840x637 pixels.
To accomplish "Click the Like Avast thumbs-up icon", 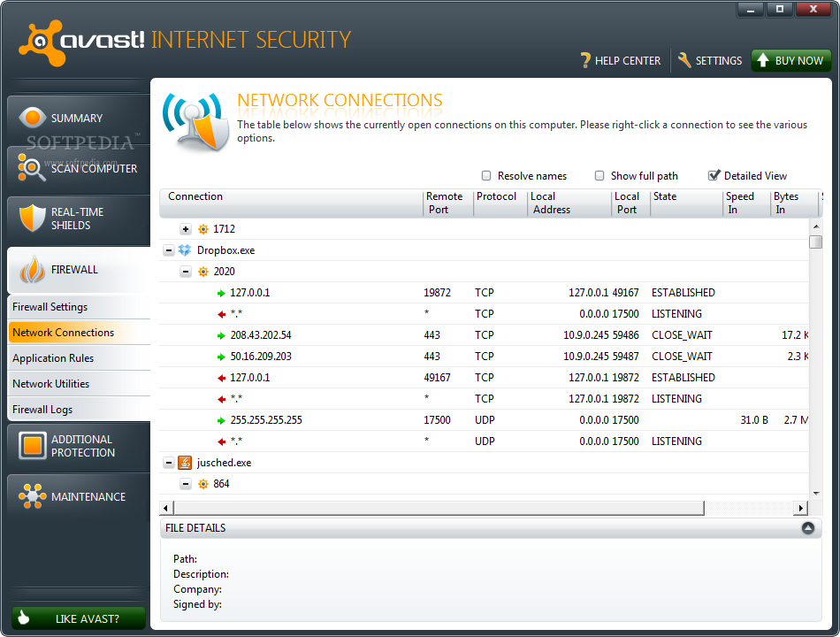I will pyautogui.click(x=24, y=618).
